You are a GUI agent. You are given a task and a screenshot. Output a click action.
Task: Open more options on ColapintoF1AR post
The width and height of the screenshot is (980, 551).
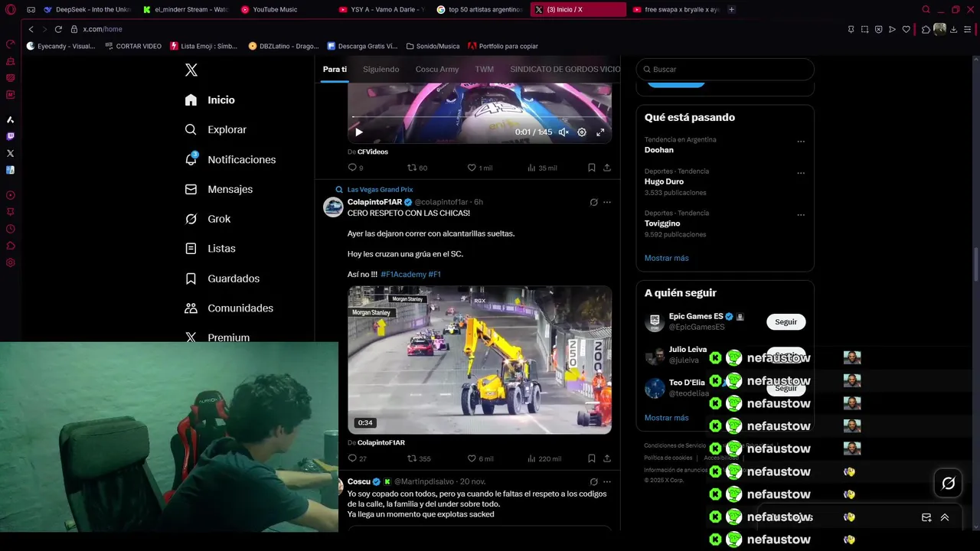coord(607,202)
